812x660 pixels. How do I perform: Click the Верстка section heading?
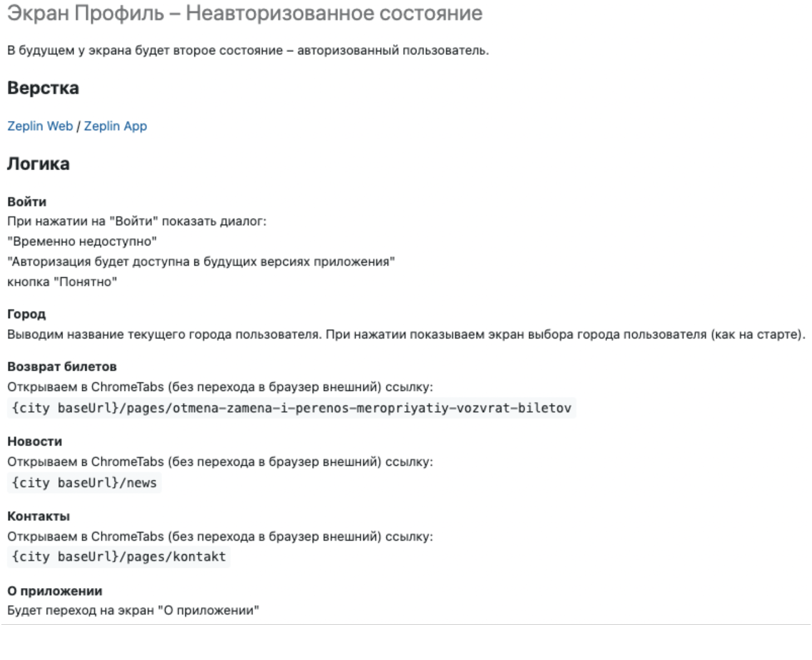43,88
